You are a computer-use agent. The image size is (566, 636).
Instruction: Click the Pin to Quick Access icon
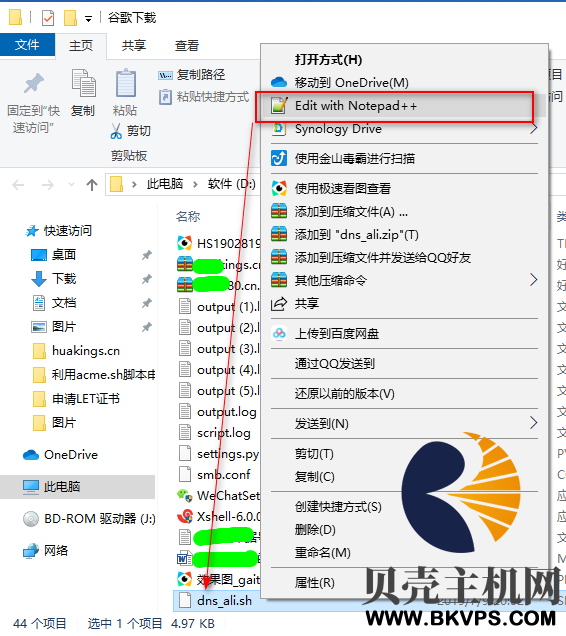coord(33,84)
